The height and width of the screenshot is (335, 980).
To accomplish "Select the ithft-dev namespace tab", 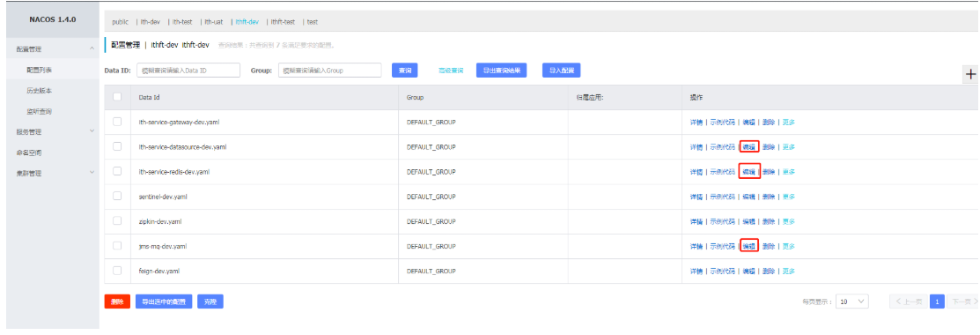I will [247, 21].
